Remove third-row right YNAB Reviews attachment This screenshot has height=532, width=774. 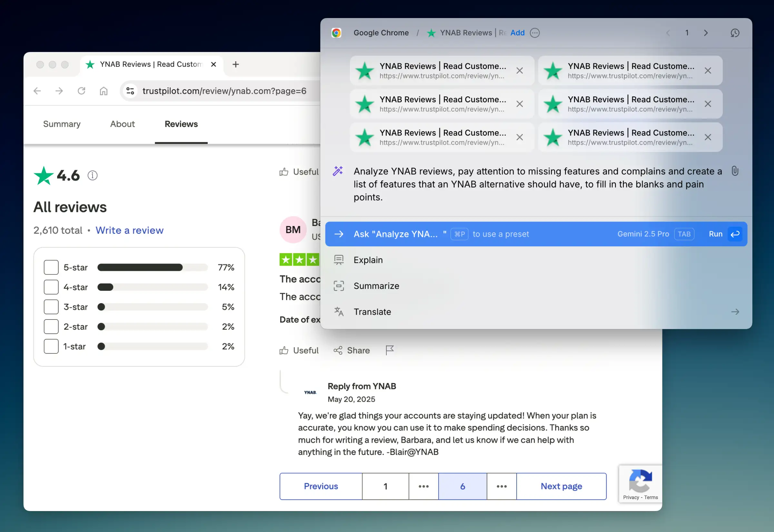pos(708,137)
